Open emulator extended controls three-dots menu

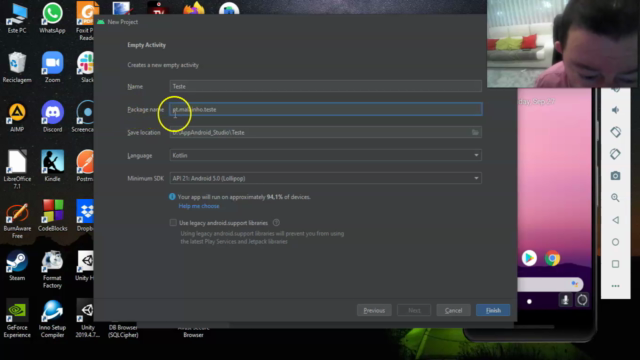click(616, 286)
